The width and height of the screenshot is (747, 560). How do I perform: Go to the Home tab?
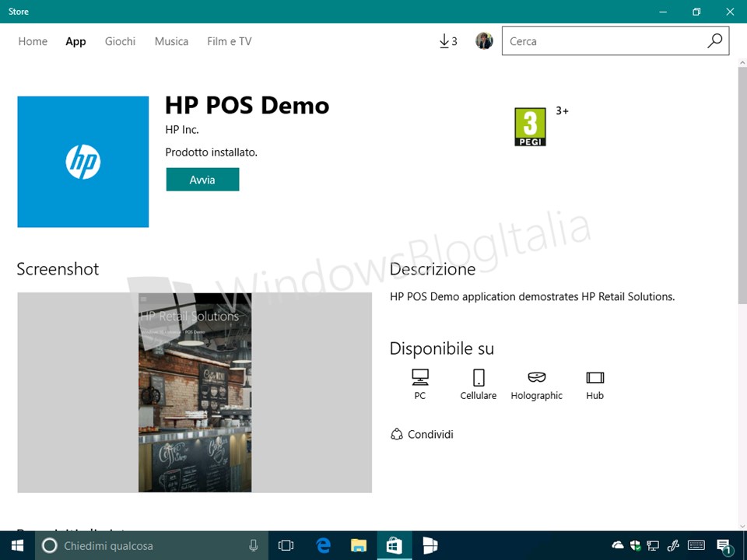33,41
